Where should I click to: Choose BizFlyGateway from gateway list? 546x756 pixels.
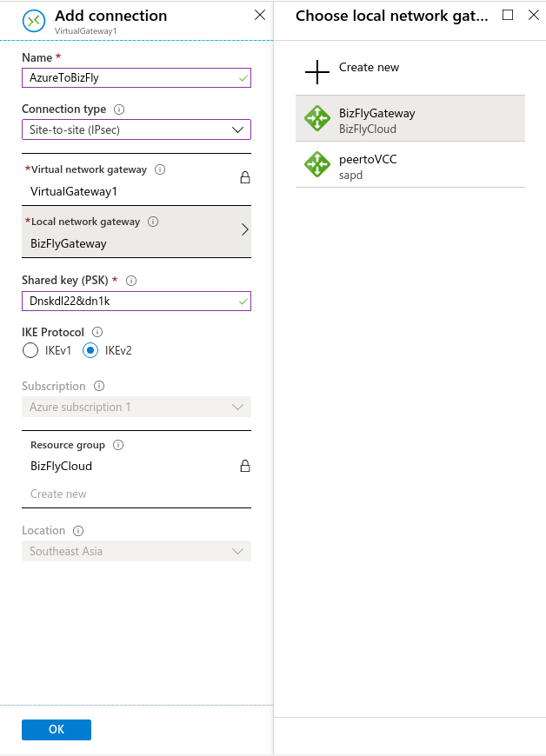tap(410, 118)
